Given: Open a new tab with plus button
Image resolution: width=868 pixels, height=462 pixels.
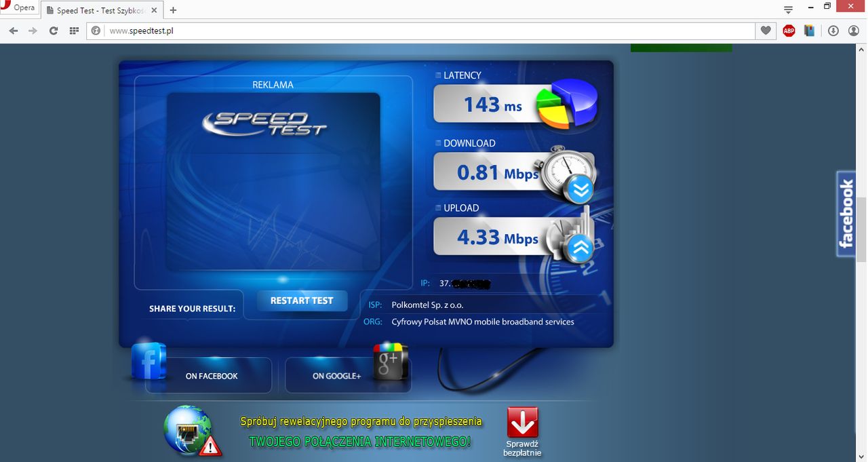Looking at the screenshot, I should [173, 10].
